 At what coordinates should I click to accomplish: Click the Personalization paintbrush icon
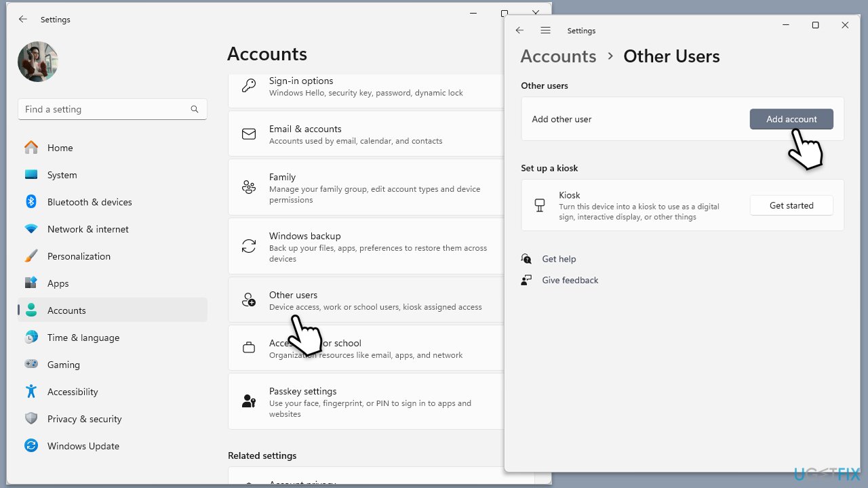[31, 256]
